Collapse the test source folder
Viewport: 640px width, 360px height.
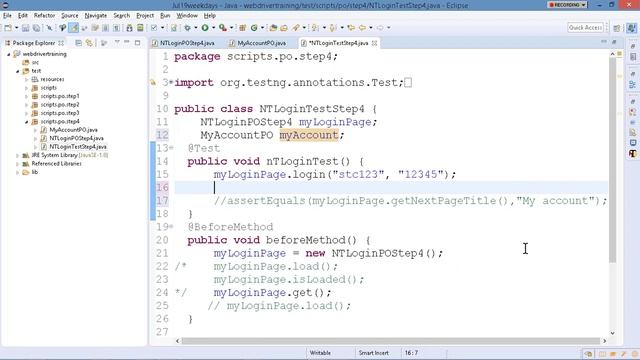(18, 71)
